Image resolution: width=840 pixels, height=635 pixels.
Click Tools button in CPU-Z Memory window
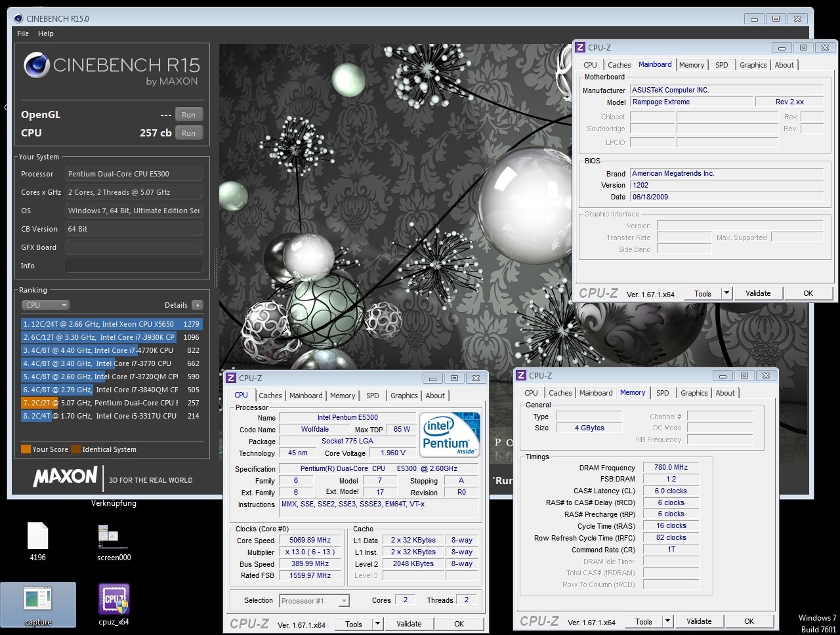click(644, 621)
